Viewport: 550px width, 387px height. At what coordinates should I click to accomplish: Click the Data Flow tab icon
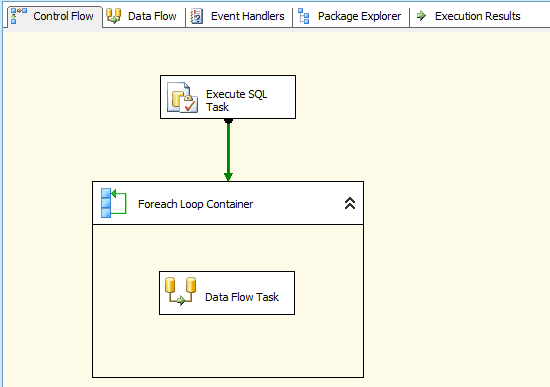114,16
